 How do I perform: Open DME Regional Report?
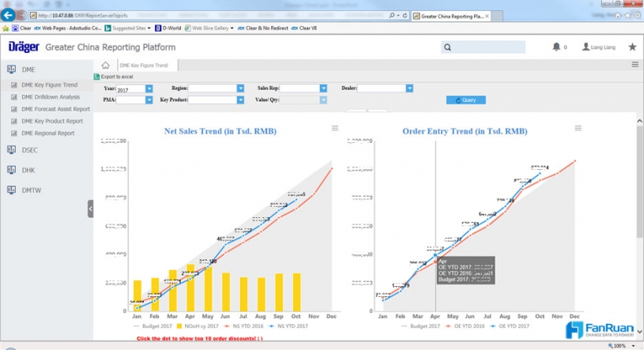point(47,133)
